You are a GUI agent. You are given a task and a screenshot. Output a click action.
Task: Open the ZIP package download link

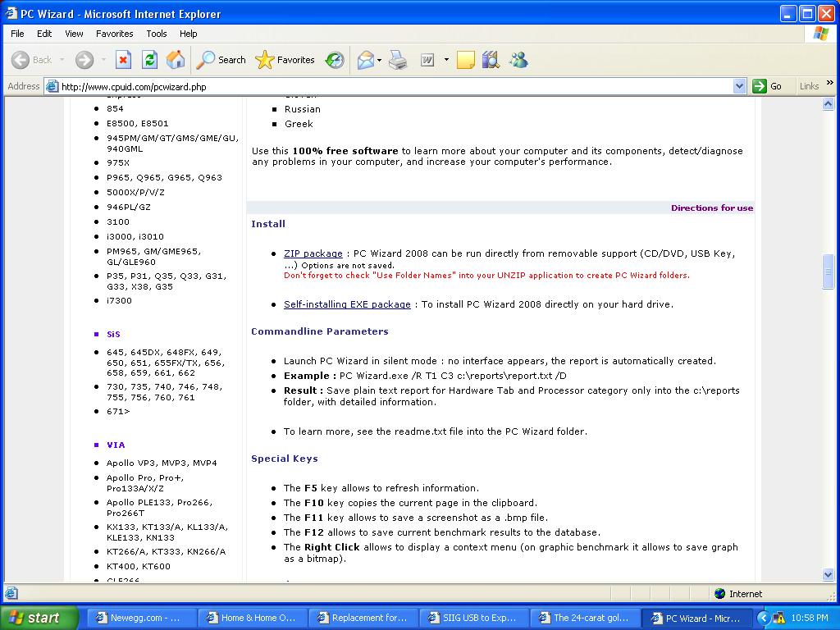tap(313, 253)
